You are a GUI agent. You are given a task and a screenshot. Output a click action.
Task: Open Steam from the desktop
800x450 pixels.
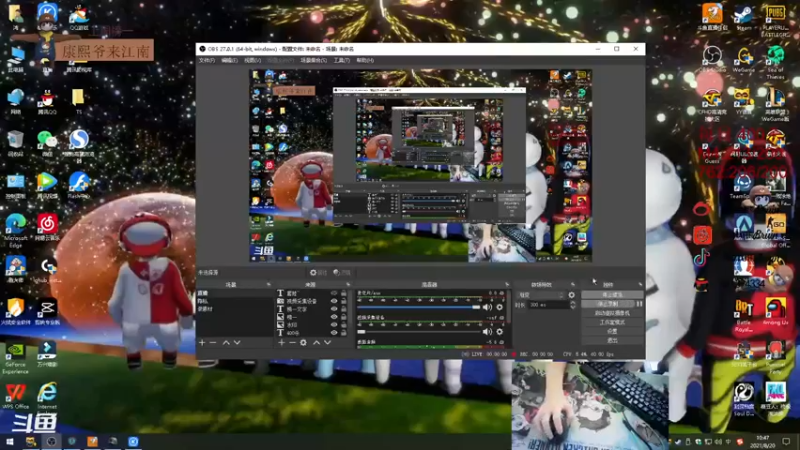click(744, 18)
